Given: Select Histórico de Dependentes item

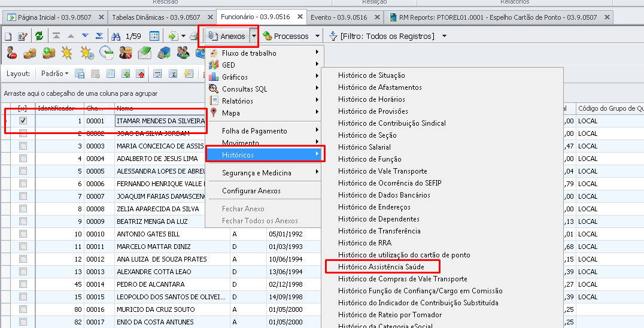Looking at the screenshot, I should coord(378,219).
